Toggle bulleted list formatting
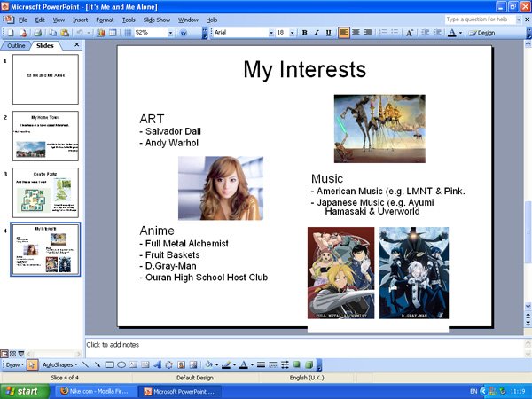Screen dimensions: 532x399 tap(395, 33)
